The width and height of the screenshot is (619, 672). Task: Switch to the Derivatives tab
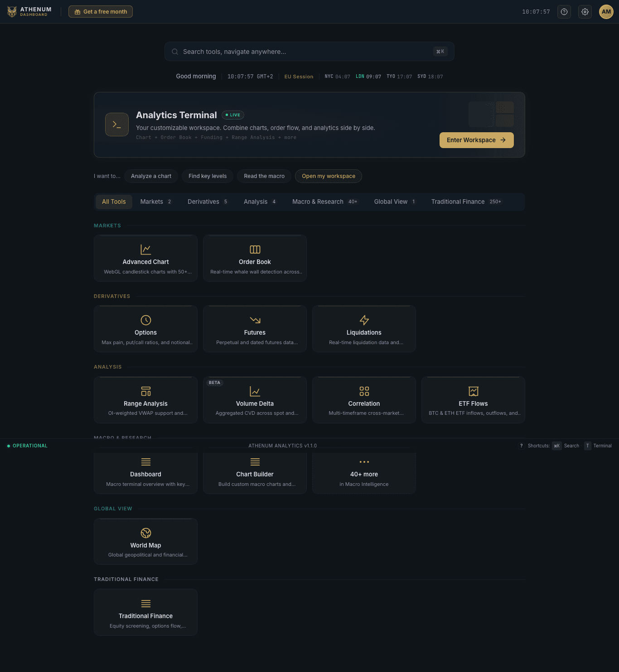coord(208,202)
